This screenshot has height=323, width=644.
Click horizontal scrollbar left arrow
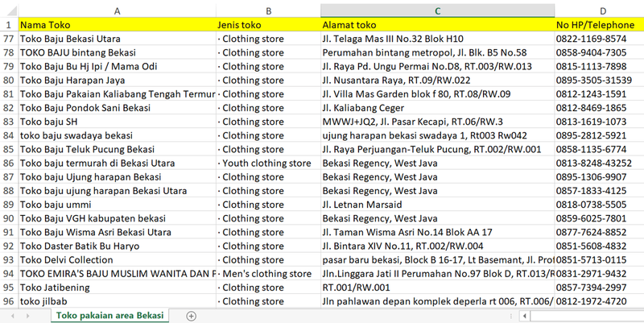tap(525, 316)
